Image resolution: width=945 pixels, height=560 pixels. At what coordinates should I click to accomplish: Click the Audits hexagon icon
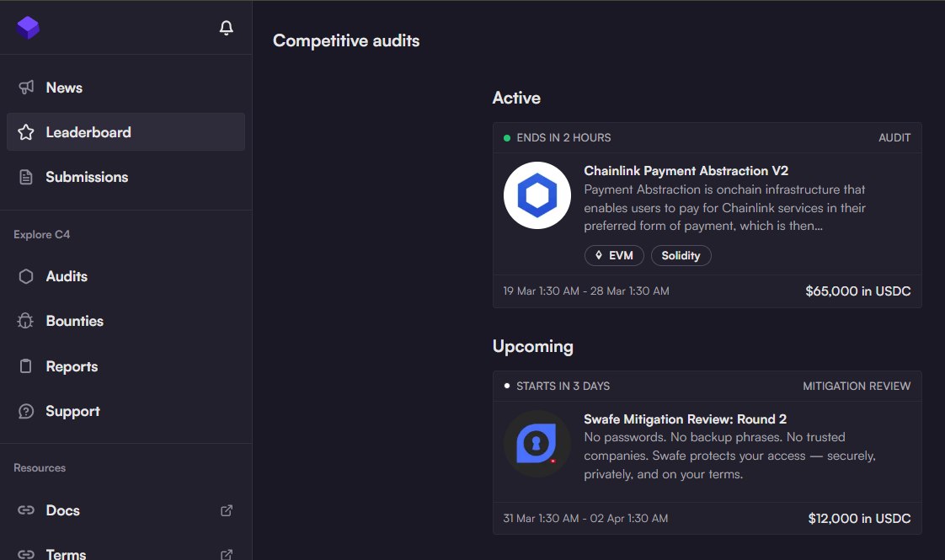coord(26,276)
